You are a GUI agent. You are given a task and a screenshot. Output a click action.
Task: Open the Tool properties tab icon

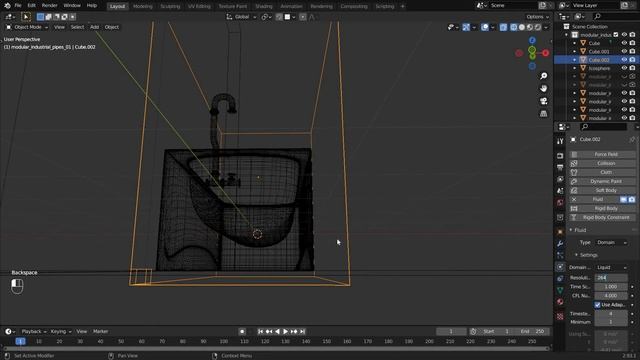[x=560, y=141]
